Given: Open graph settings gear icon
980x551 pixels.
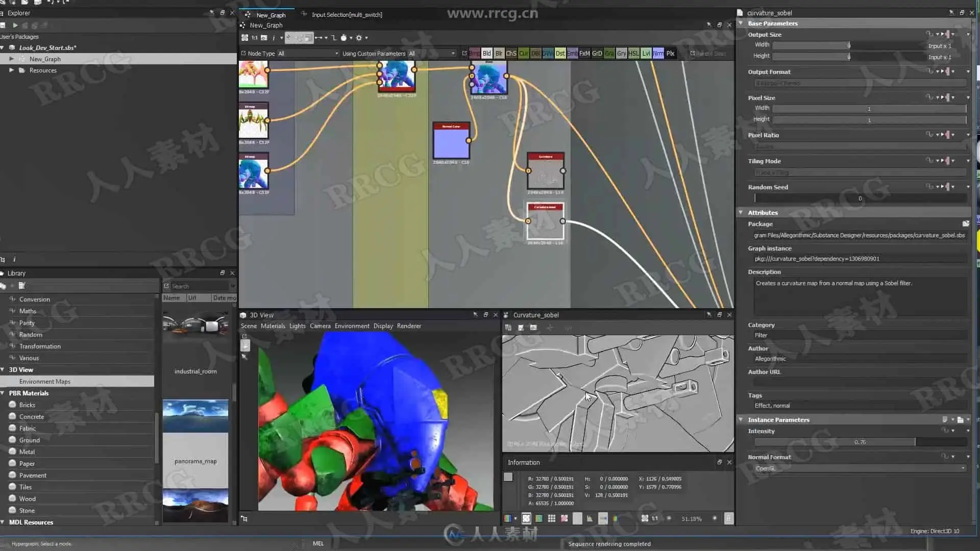Looking at the screenshot, I should (359, 38).
